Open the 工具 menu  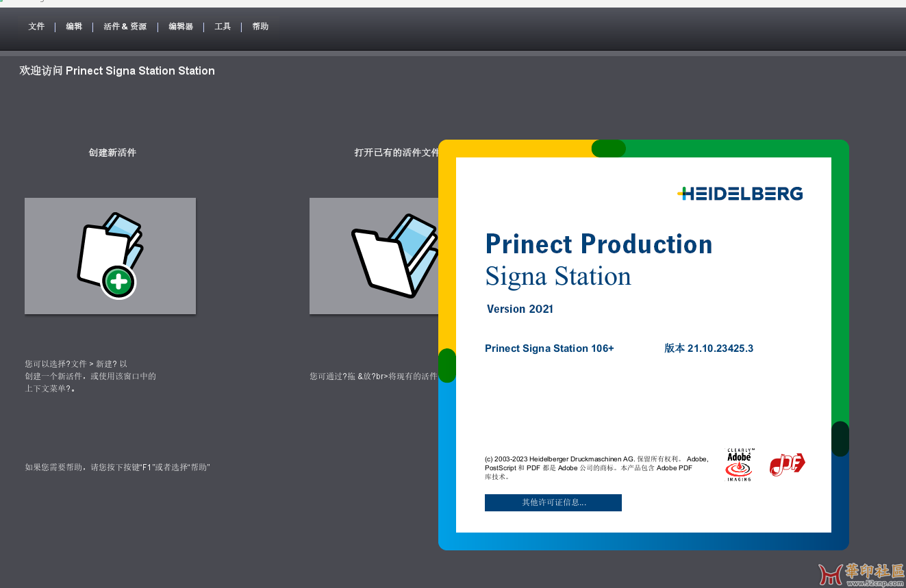coord(223,27)
